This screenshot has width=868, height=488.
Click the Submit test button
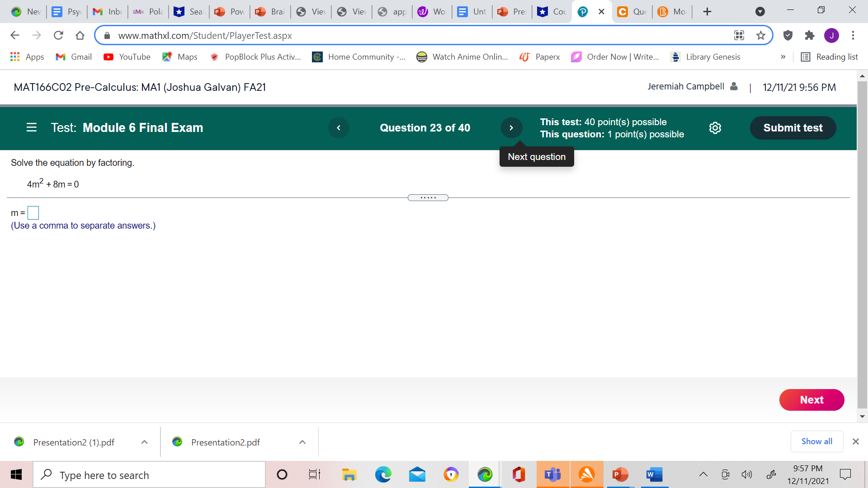click(x=793, y=128)
